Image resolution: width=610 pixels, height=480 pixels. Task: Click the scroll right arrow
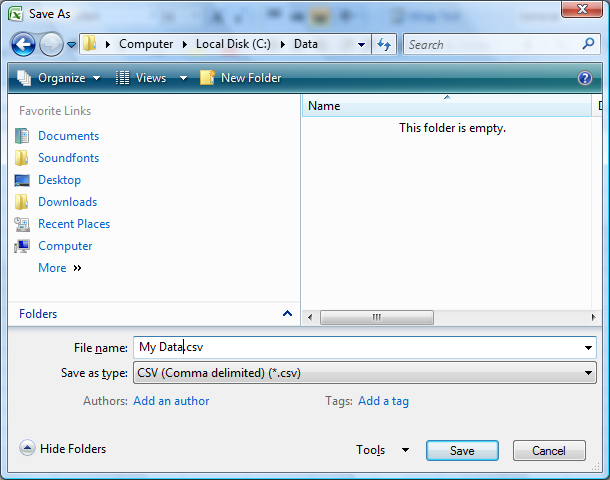[593, 317]
